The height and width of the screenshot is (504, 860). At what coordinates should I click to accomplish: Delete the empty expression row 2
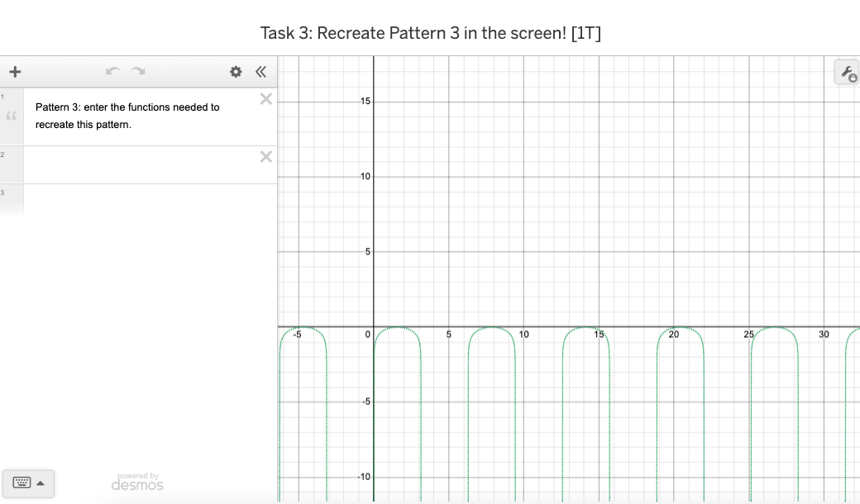pos(266,157)
